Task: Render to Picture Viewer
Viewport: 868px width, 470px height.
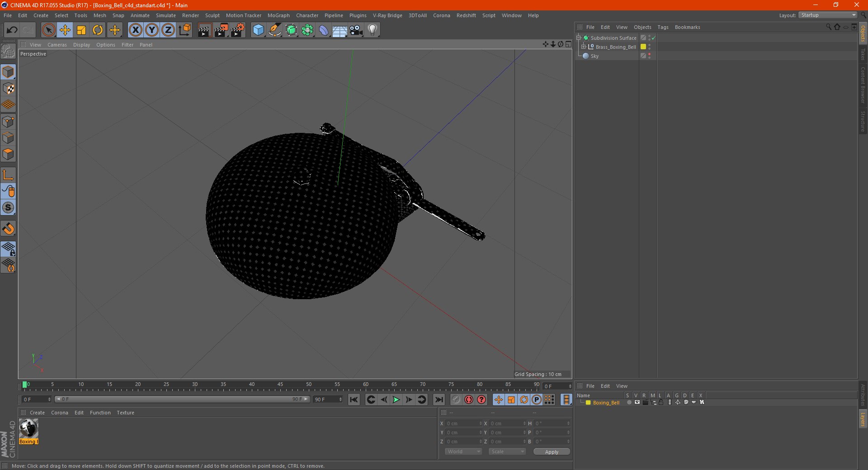Action: 221,30
